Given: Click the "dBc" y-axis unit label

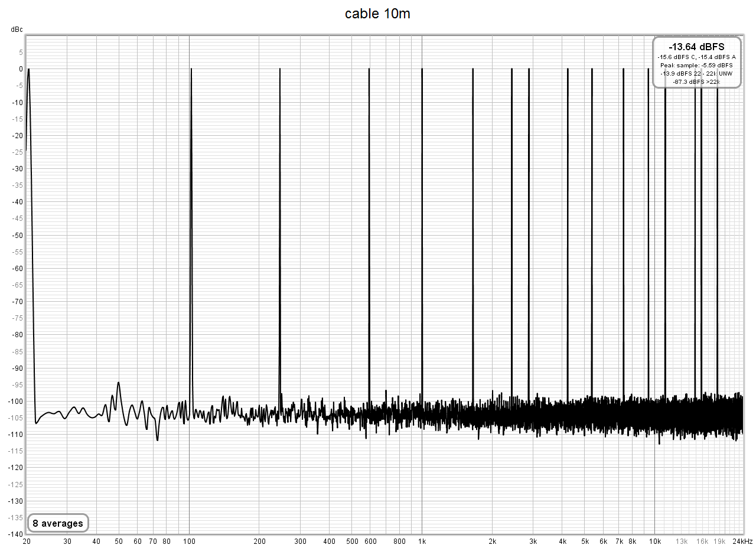Looking at the screenshot, I should click(x=17, y=29).
